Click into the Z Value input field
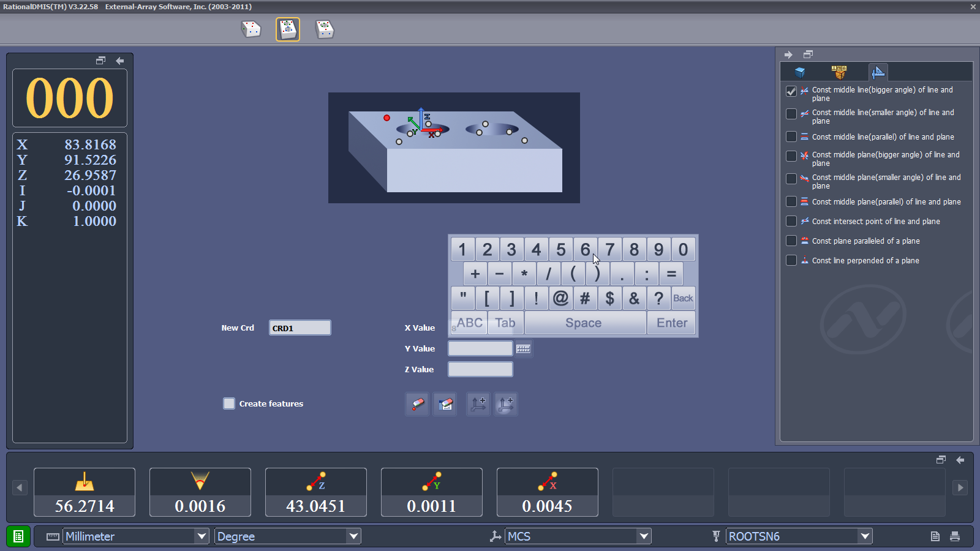Image resolution: width=980 pixels, height=551 pixels. pos(480,369)
